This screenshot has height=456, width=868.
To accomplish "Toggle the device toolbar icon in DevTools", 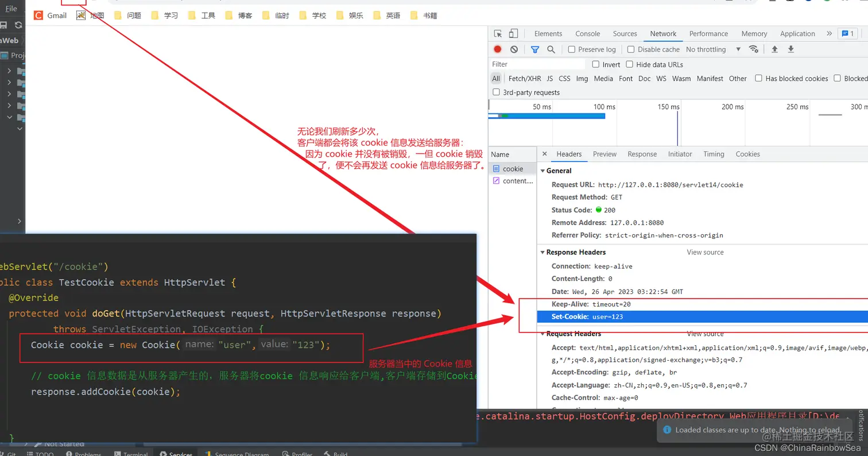I will (x=513, y=34).
